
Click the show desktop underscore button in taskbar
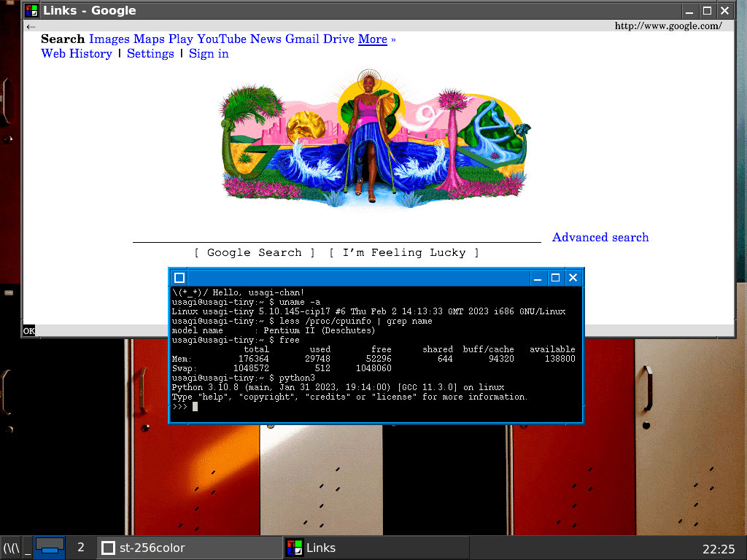pos(28,548)
